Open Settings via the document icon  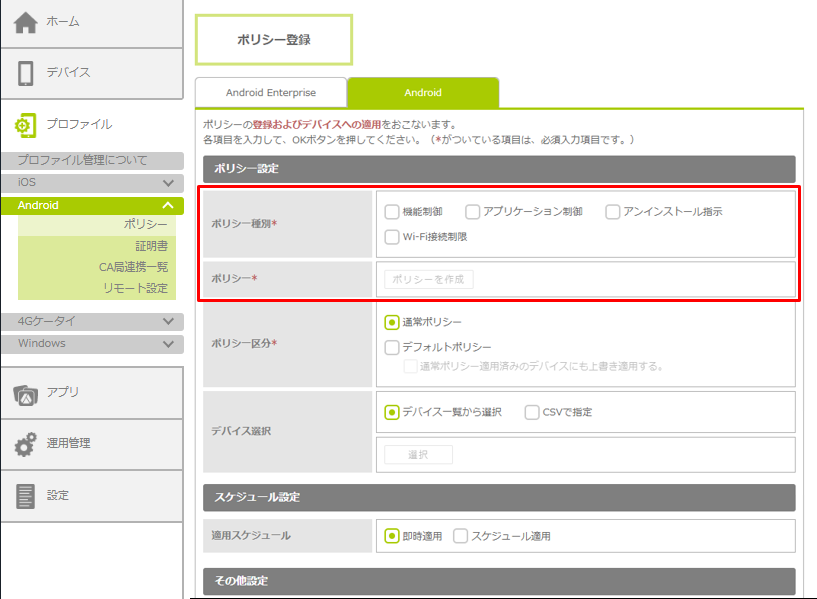(26, 496)
